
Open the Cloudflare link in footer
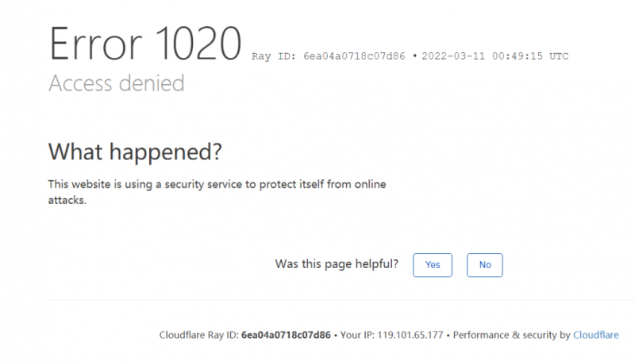point(595,335)
